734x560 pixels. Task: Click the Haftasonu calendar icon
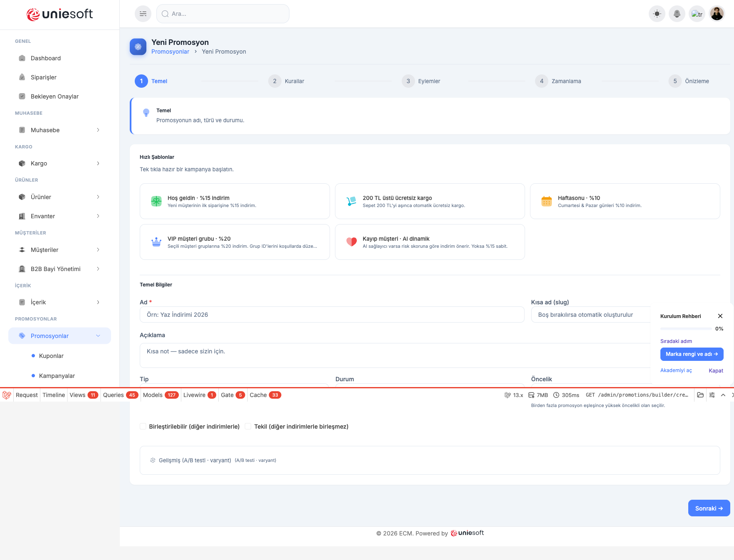coord(546,201)
